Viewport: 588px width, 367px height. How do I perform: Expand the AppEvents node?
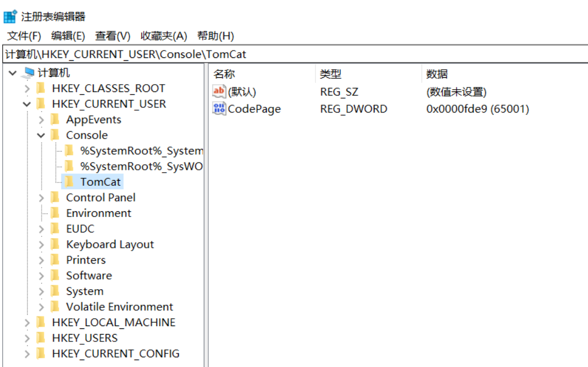[41, 120]
